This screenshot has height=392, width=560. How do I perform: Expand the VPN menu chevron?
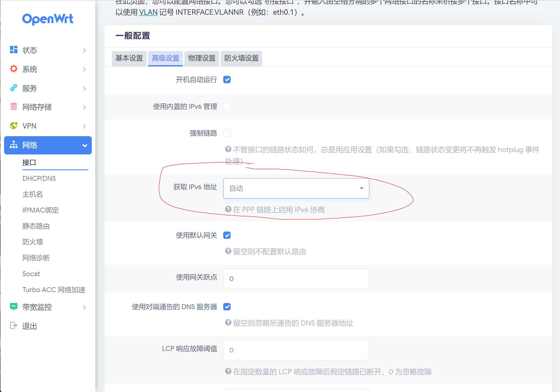(x=84, y=126)
